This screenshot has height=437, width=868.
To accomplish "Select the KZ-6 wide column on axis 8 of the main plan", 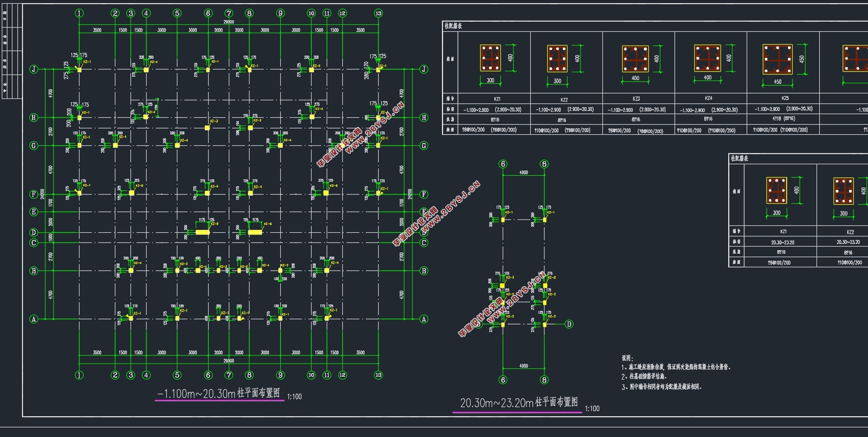I will [255, 232].
